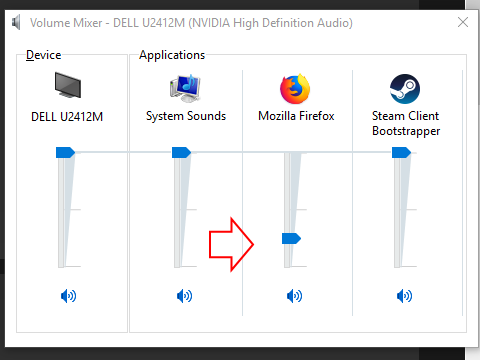Mute Steam Client Bootstrapper audio
The height and width of the screenshot is (360, 480).
pos(404,296)
